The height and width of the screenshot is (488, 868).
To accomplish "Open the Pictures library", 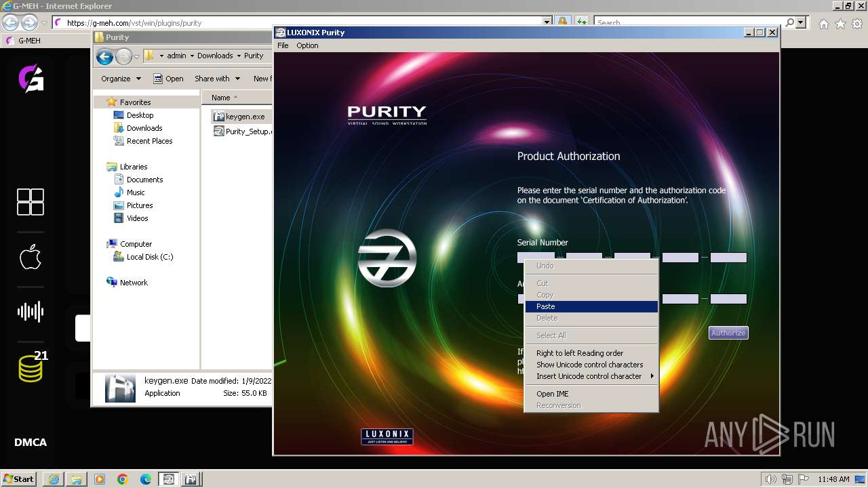I will point(140,205).
